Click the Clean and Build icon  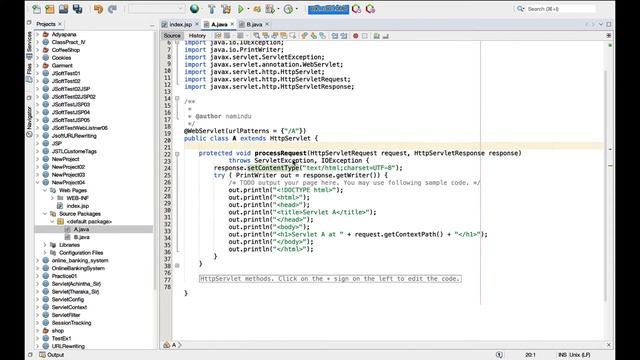tap(226, 9)
